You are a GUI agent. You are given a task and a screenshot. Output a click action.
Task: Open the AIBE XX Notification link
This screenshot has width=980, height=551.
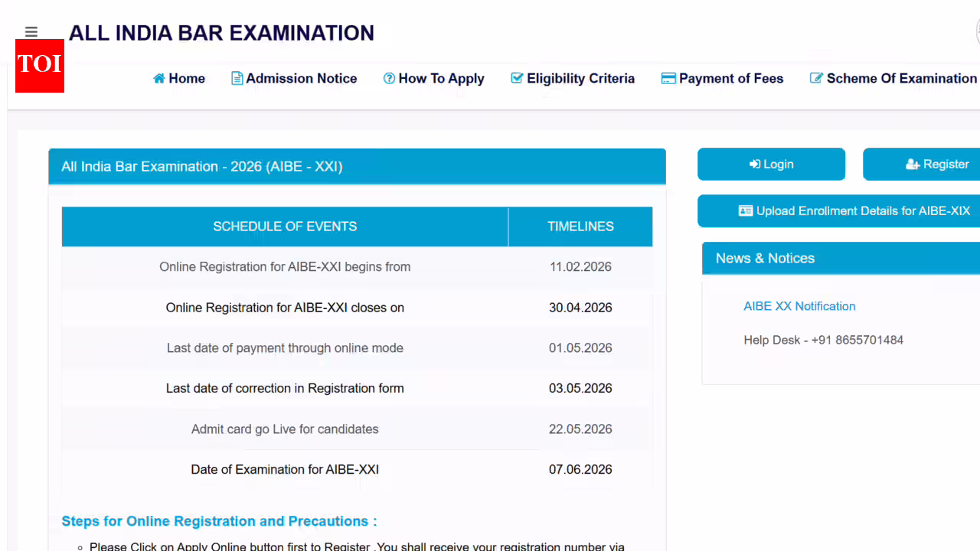799,306
